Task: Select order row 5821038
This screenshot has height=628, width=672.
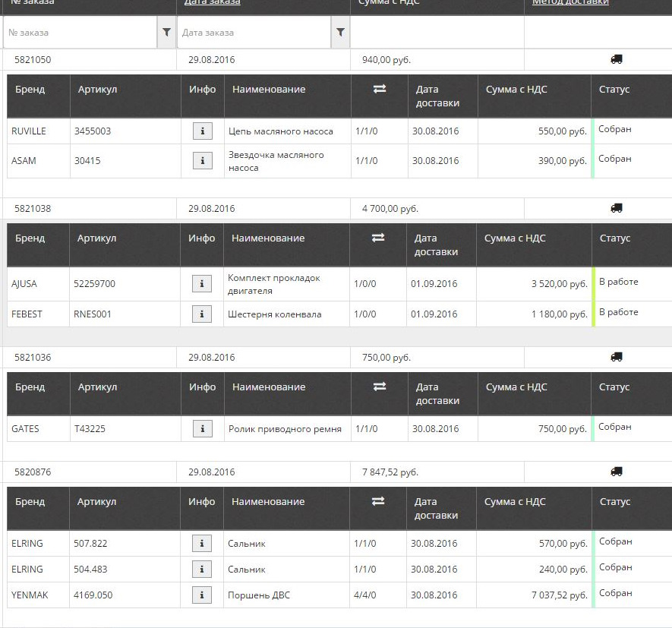Action: coord(336,208)
